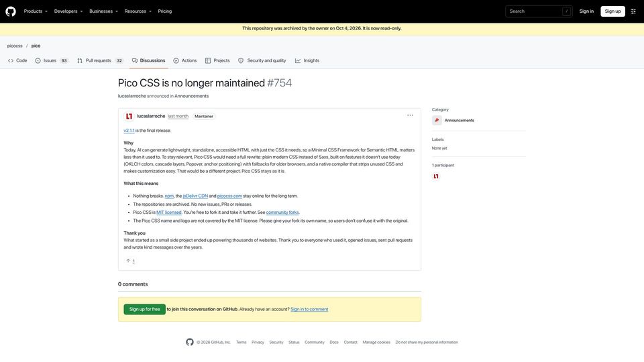Open the footer Docs link
The width and height of the screenshot is (644, 362).
pos(334,343)
